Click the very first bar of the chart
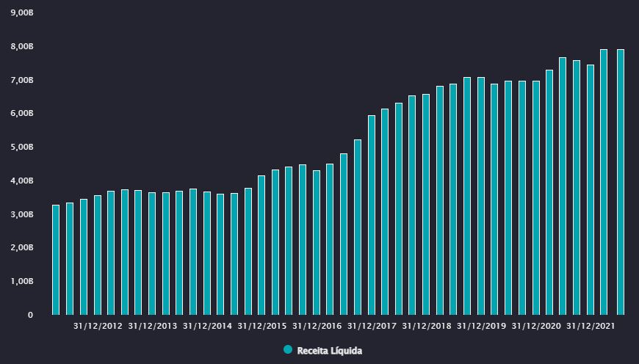The height and width of the screenshot is (364, 639). pyautogui.click(x=56, y=260)
